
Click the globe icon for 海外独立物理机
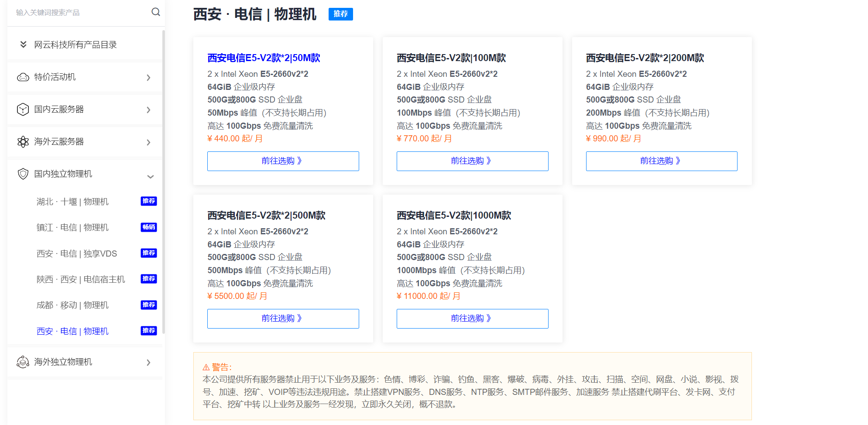pos(23,362)
